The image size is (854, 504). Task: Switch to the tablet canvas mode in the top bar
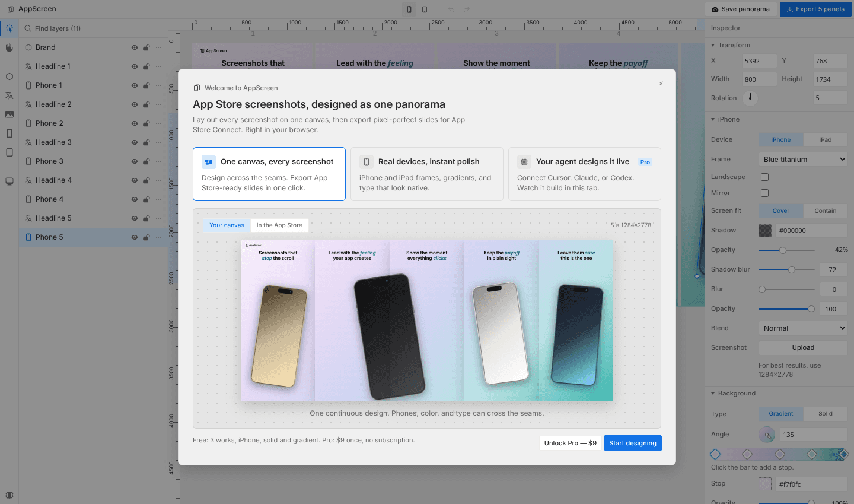click(x=425, y=9)
